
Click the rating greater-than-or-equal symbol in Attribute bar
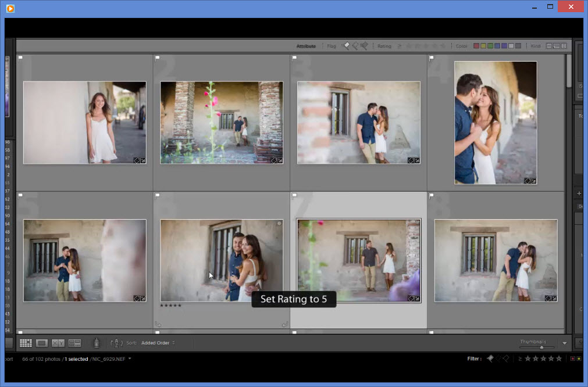tap(400, 46)
